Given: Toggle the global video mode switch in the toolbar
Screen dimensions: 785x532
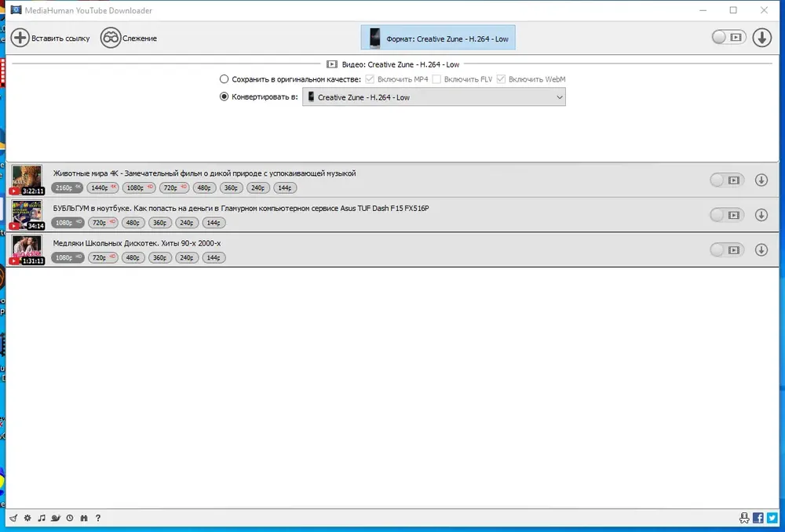Looking at the screenshot, I should (x=728, y=37).
